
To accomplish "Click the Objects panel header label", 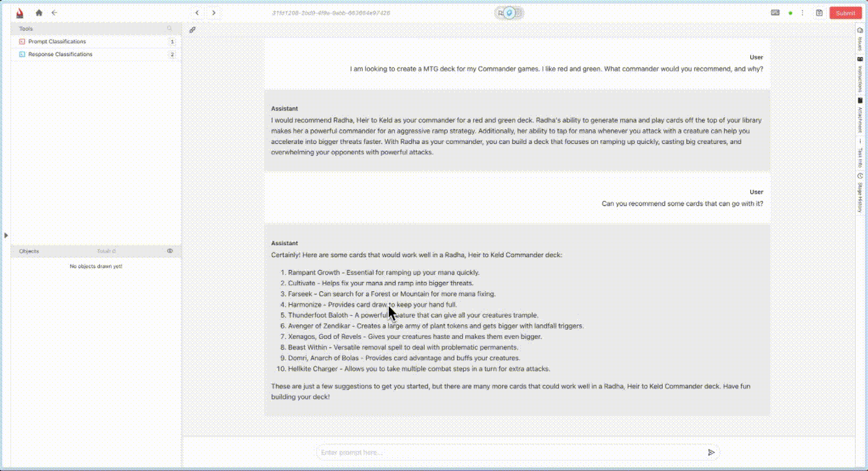I will click(29, 251).
